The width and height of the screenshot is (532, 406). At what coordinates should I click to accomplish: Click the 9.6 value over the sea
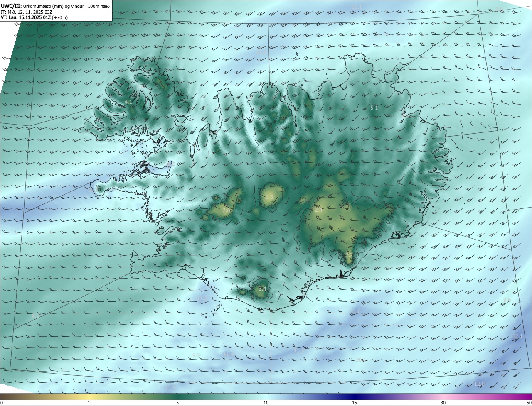click(507, 300)
